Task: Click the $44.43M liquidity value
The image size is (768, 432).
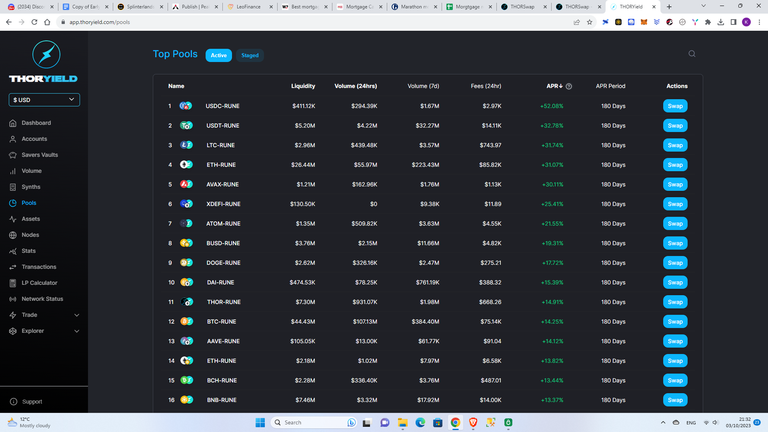Action: click(304, 321)
